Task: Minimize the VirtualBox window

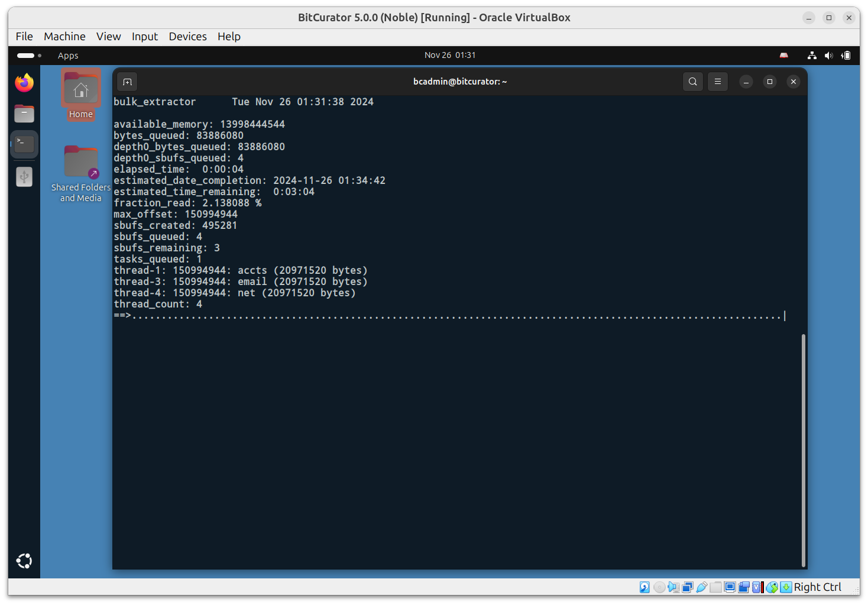Action: [809, 18]
